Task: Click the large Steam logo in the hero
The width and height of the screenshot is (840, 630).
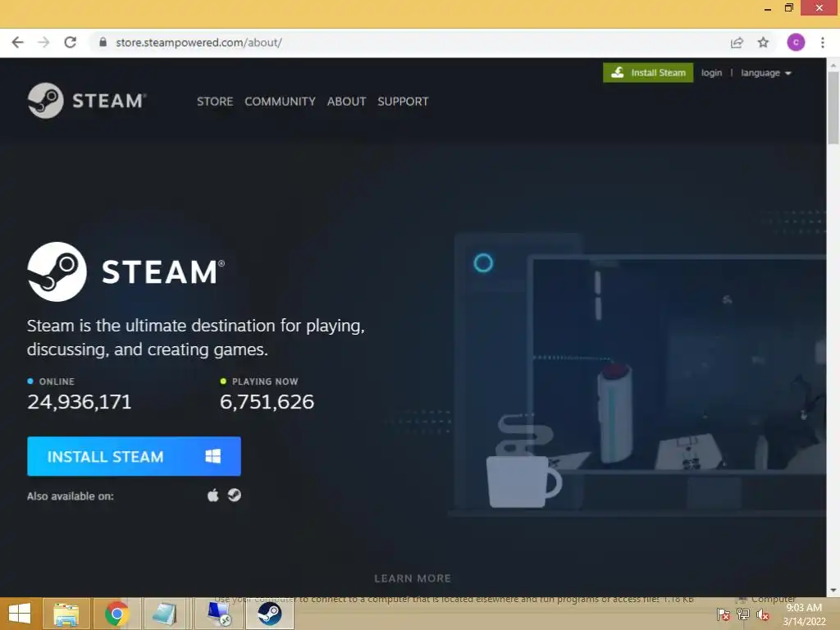Action: 126,272
